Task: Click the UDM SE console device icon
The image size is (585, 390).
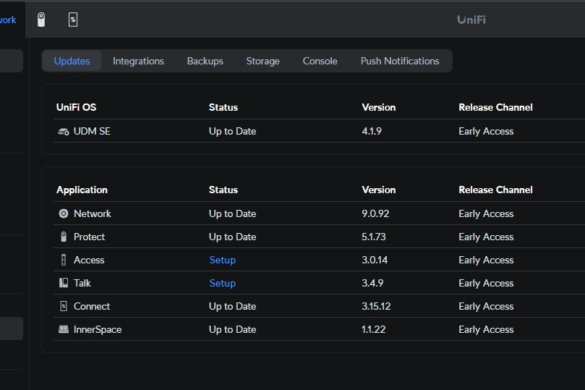Action: click(x=63, y=131)
